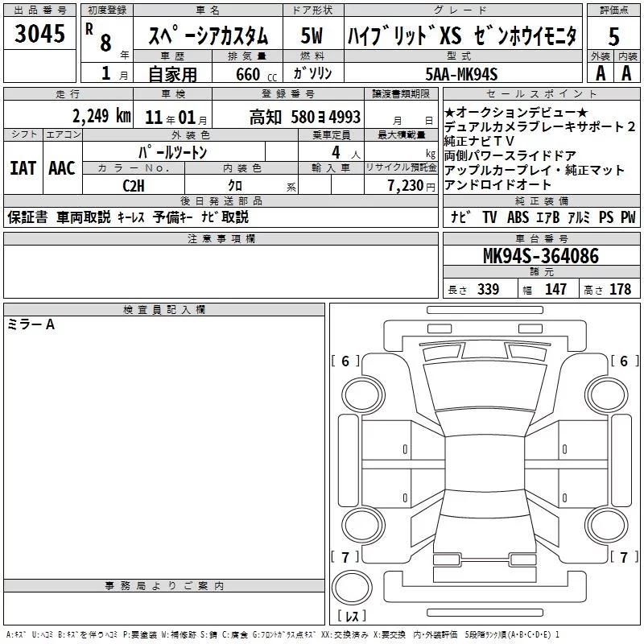Click ABS in genuine equipment row
Viewport: 644px width, 644px height.
(x=518, y=217)
